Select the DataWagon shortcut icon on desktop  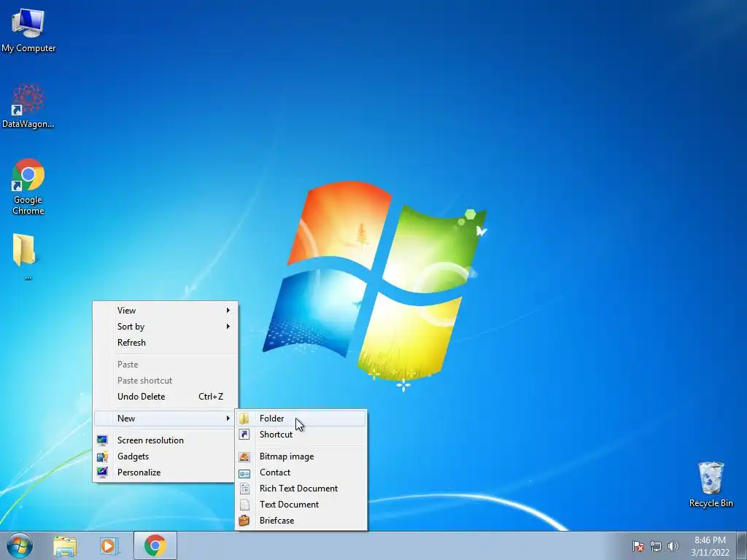click(x=28, y=106)
